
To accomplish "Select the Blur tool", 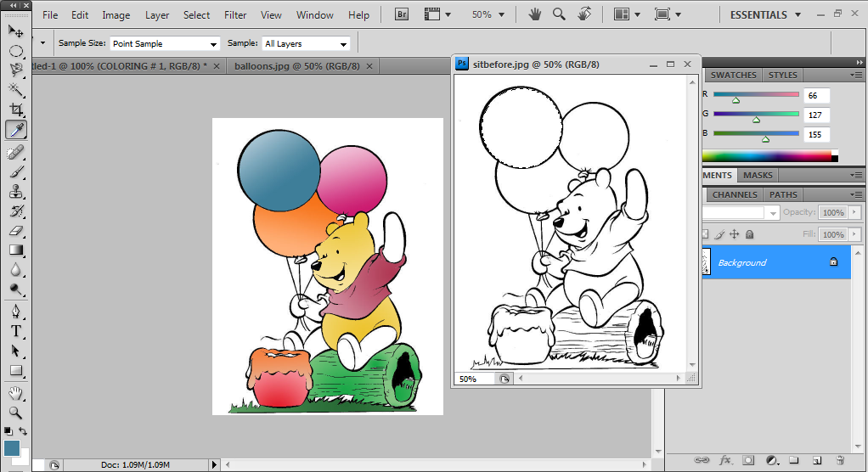I will [15, 269].
